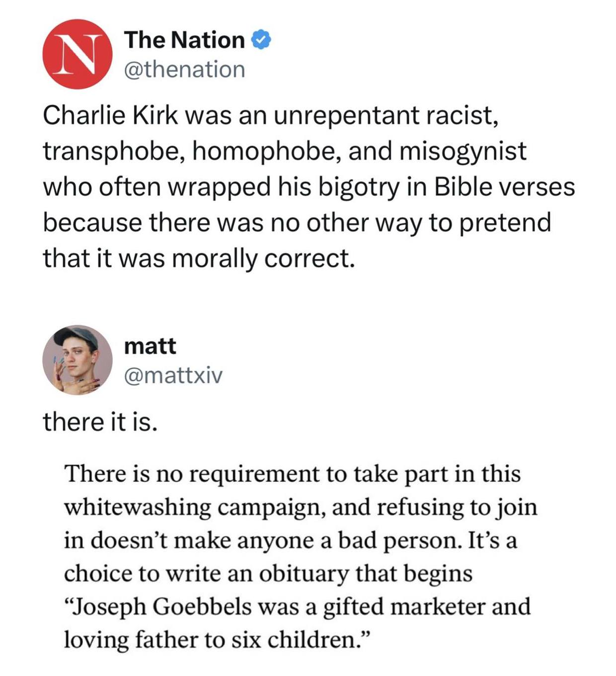Screen dimensions: 616x676
Task: Click the @thenation handle
Action: 184,70
